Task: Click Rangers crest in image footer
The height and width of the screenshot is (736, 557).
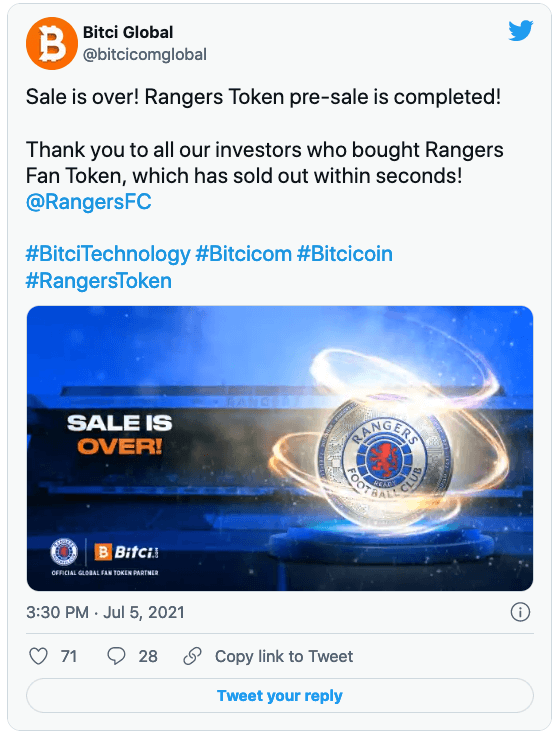Action: pos(64,552)
